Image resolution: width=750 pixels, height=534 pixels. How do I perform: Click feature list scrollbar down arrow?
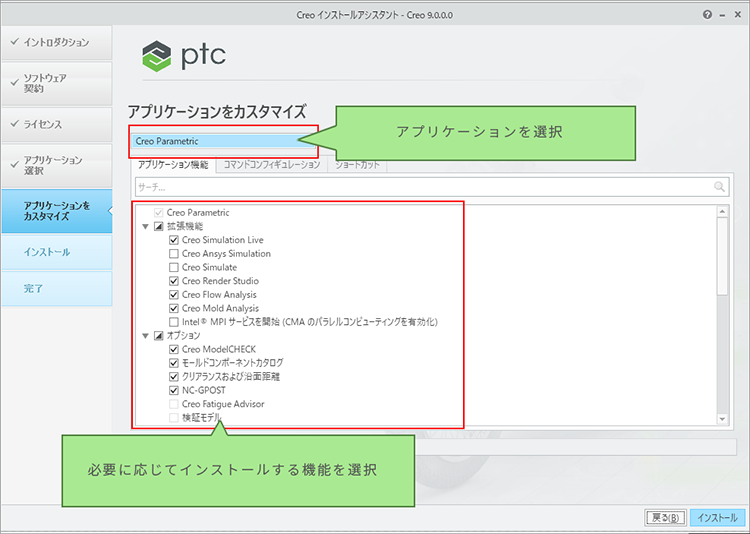(x=722, y=419)
